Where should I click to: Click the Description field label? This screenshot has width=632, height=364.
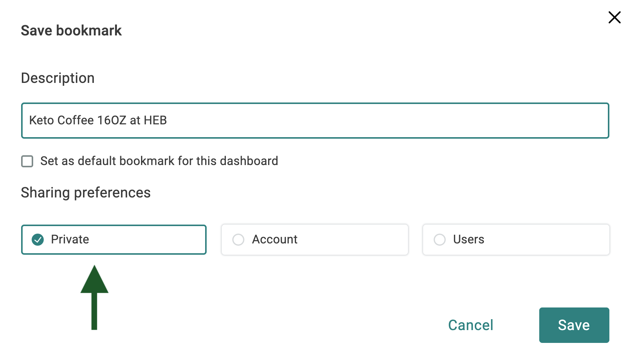click(x=58, y=78)
